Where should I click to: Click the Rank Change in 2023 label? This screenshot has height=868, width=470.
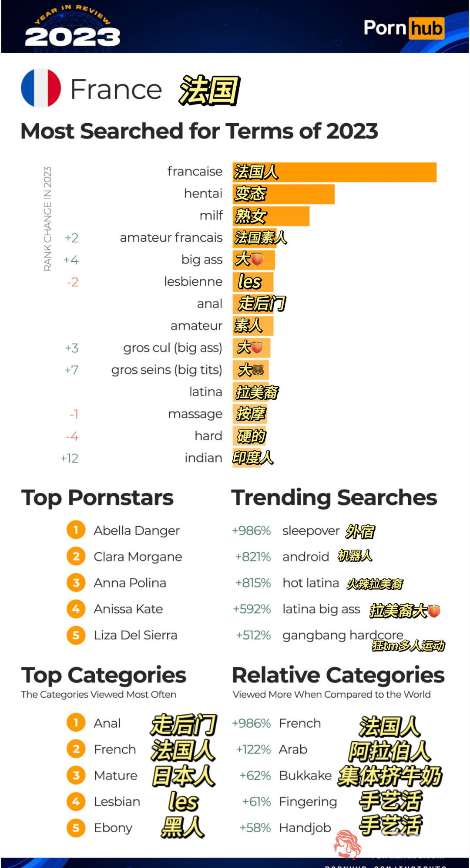(47, 219)
